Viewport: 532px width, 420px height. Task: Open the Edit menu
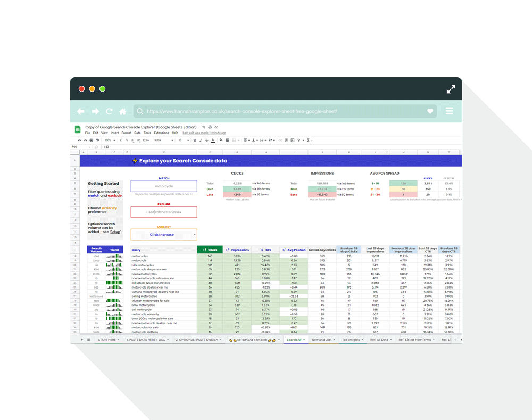point(96,133)
